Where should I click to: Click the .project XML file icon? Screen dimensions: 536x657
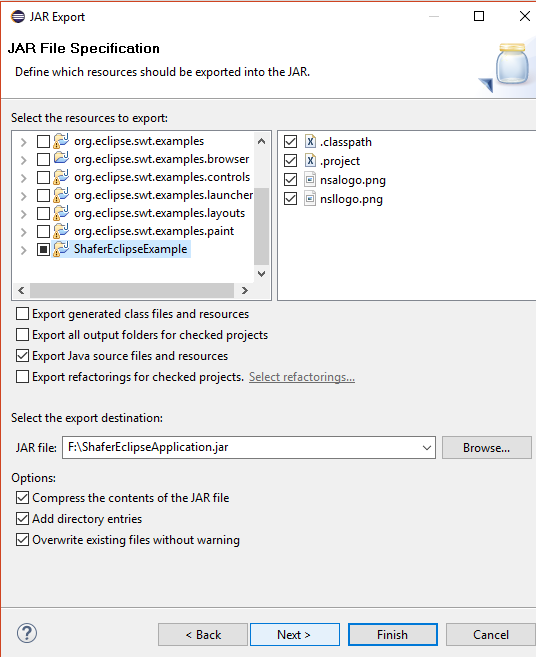pos(310,160)
